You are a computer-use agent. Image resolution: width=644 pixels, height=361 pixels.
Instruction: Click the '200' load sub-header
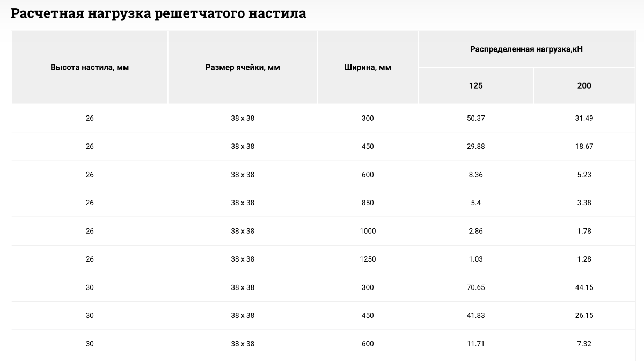pos(584,86)
